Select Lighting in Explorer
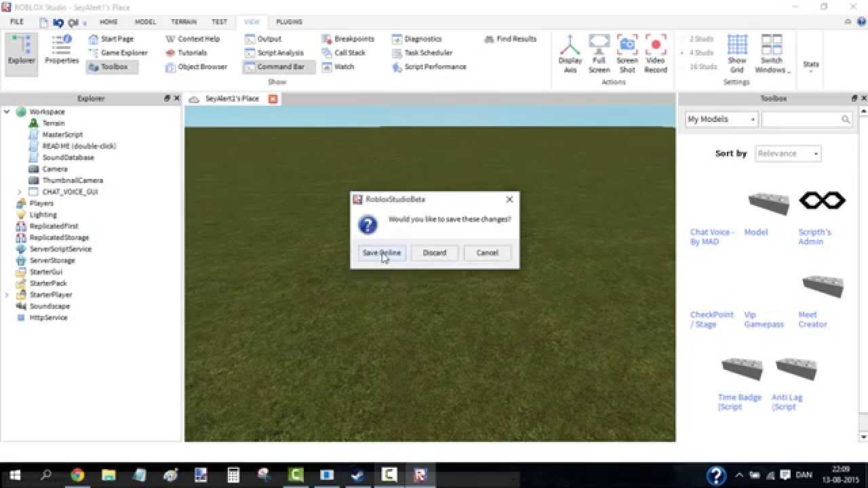 click(43, 215)
